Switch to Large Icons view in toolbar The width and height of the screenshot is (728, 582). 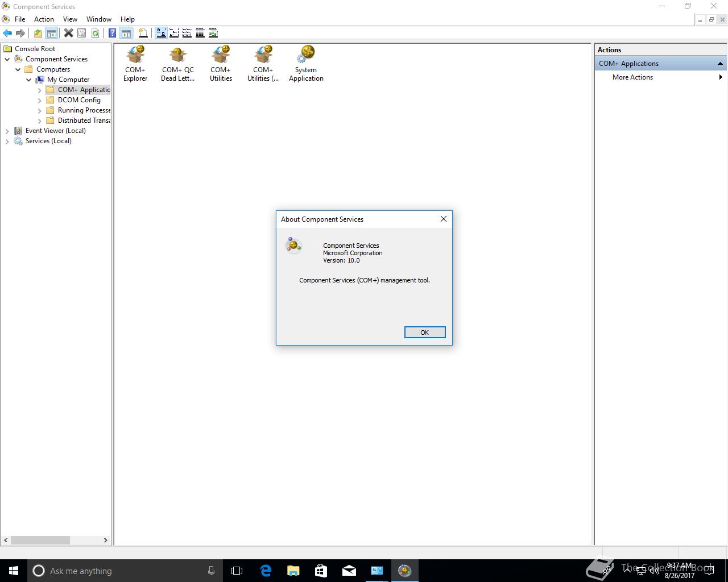pos(161,33)
